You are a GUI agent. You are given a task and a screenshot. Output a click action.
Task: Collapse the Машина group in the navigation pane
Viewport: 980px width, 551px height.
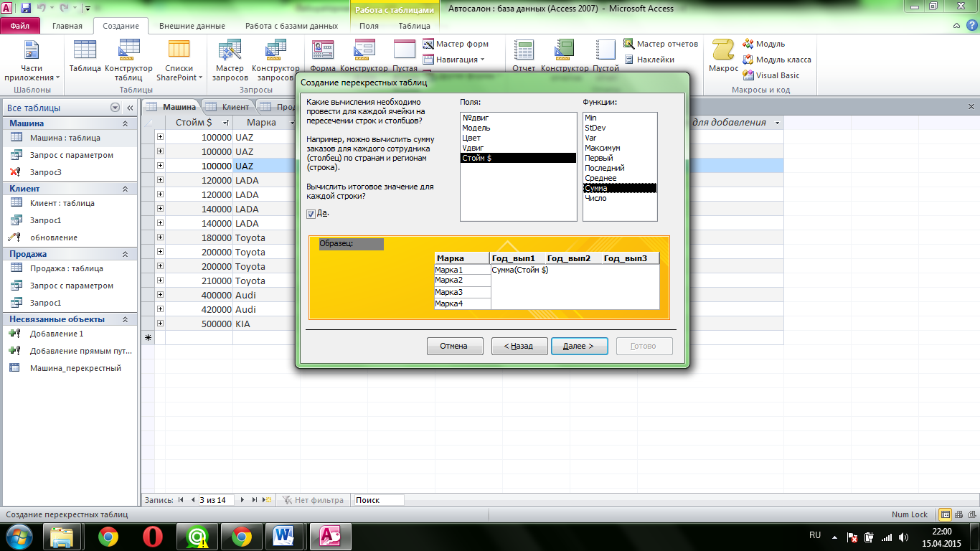(x=125, y=123)
